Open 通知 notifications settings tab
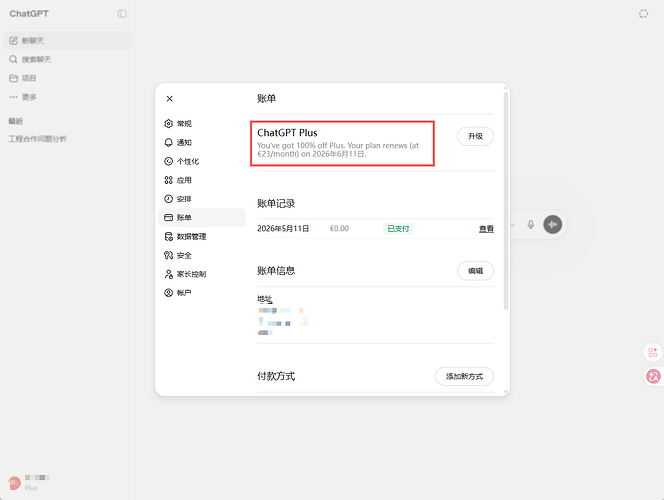 tap(202, 142)
